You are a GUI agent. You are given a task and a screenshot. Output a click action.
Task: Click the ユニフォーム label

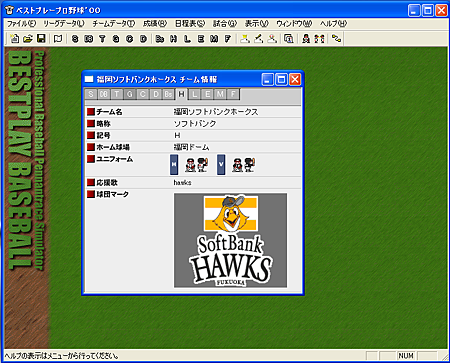point(114,159)
